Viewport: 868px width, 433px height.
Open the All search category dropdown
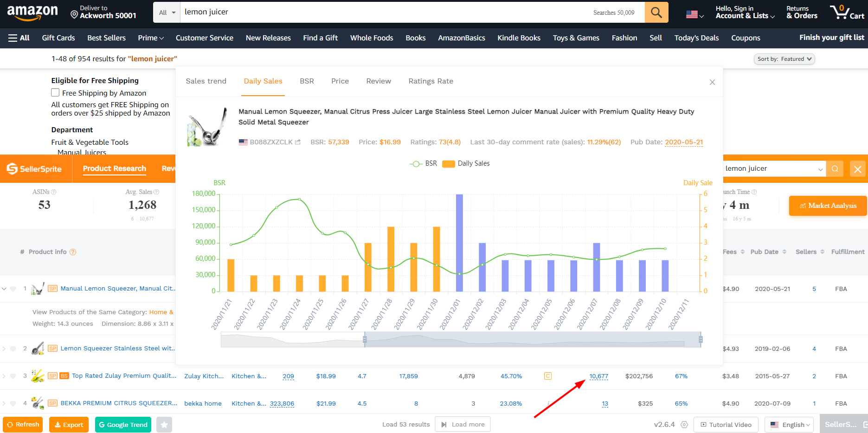pyautogui.click(x=167, y=13)
